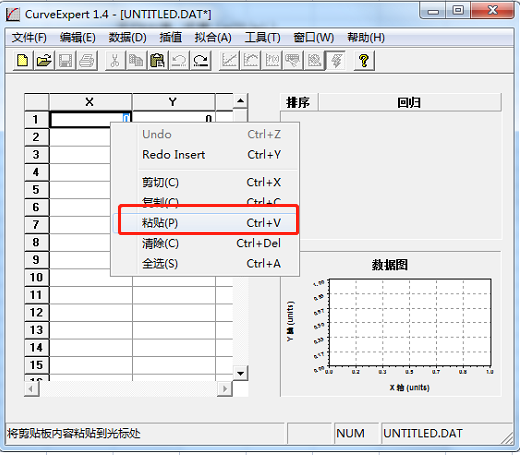Open the 编辑(E) menu
This screenshot has width=520, height=455.
click(78, 37)
